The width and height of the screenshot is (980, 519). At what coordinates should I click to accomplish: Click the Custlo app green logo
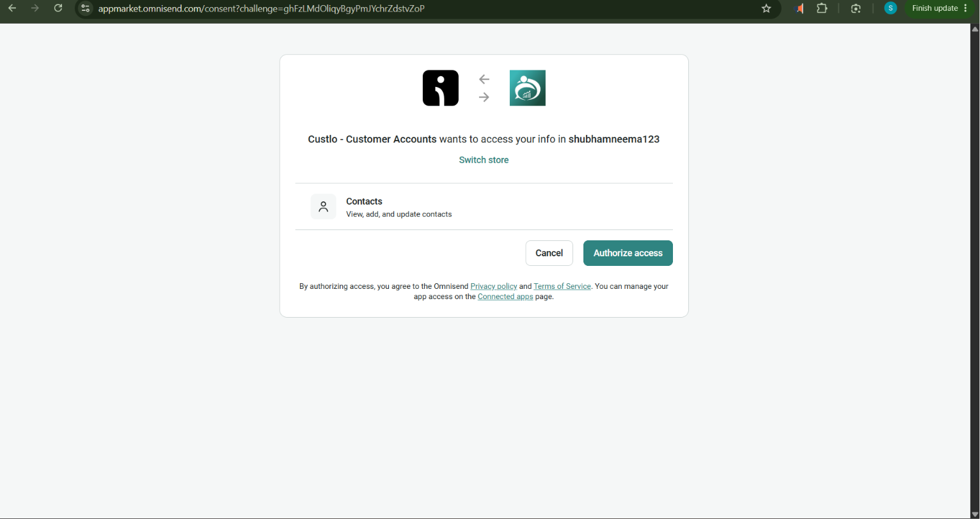(528, 88)
